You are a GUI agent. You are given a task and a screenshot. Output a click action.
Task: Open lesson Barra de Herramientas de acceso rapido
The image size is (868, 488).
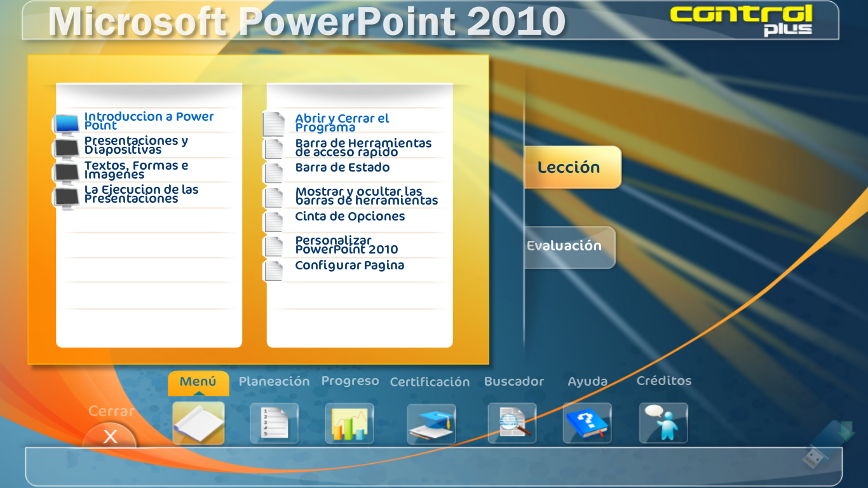363,147
